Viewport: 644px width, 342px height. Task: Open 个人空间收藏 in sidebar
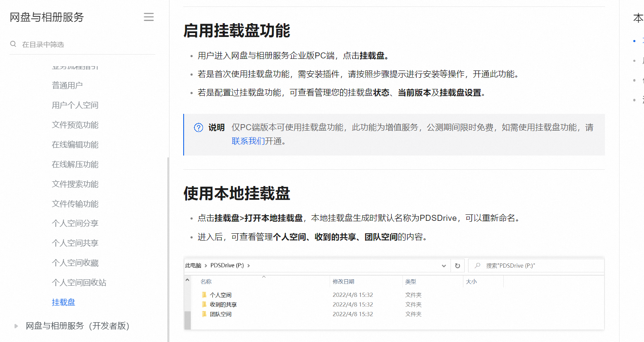pos(75,263)
